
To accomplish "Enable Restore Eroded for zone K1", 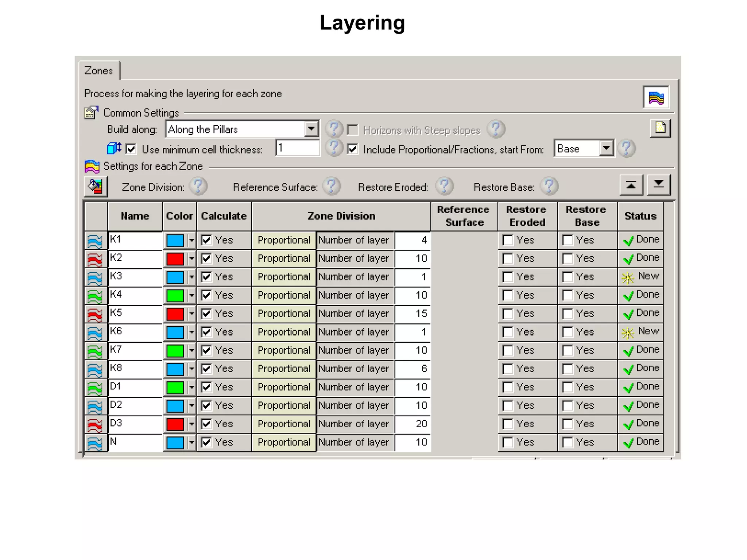I will tap(508, 240).
